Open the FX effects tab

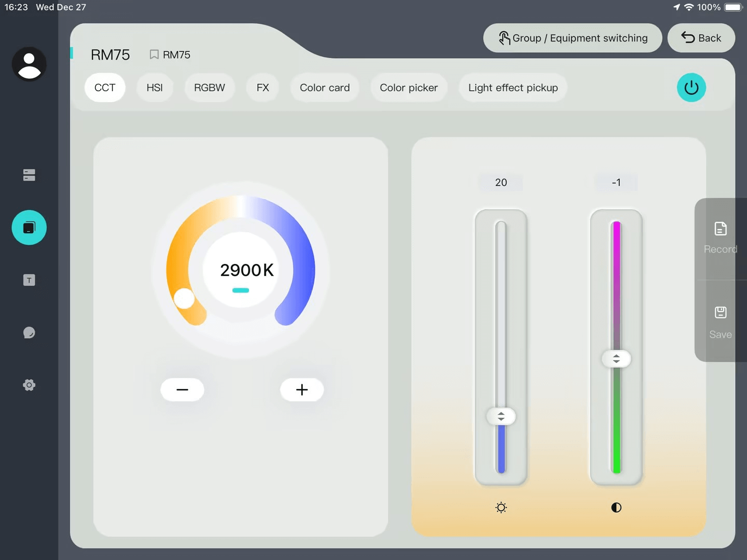(x=262, y=88)
